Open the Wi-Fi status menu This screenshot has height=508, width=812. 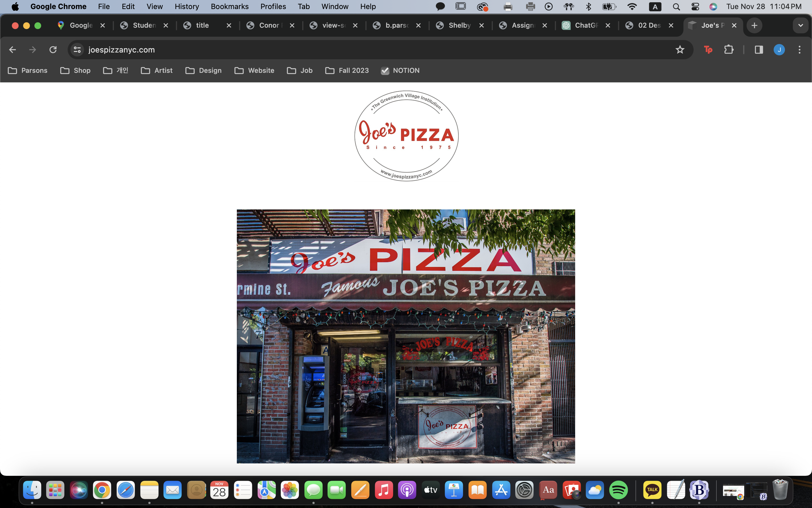[632, 7]
